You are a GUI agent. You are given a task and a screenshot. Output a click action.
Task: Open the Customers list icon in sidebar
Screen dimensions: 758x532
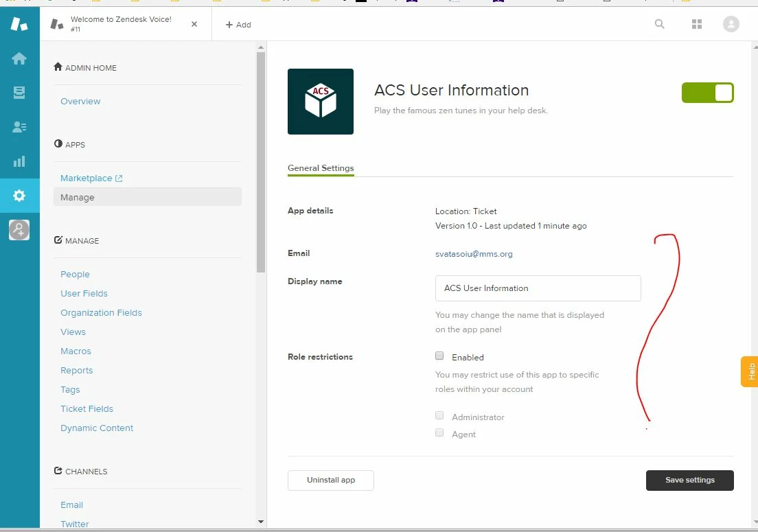click(x=19, y=126)
